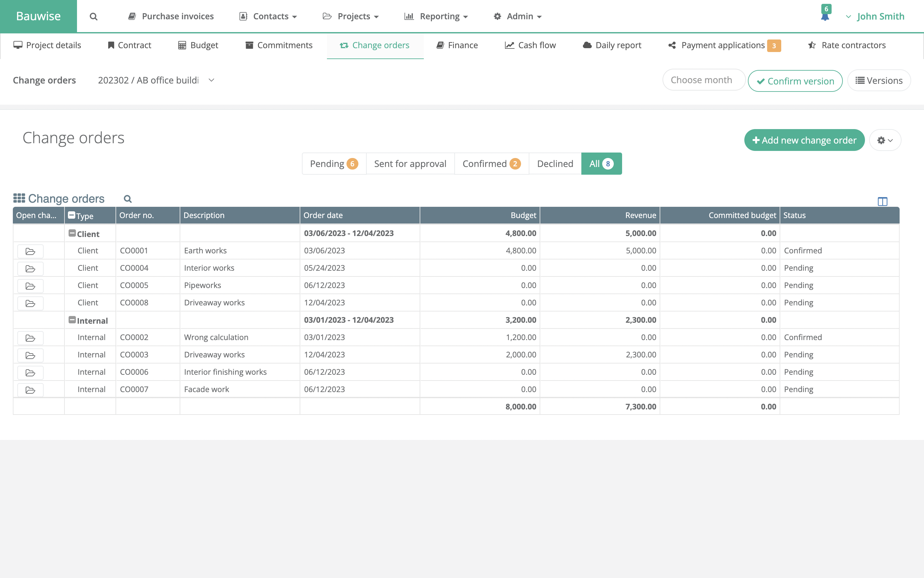Viewport: 924px width, 578px height.
Task: Open the Contacts dropdown menu
Action: [269, 16]
